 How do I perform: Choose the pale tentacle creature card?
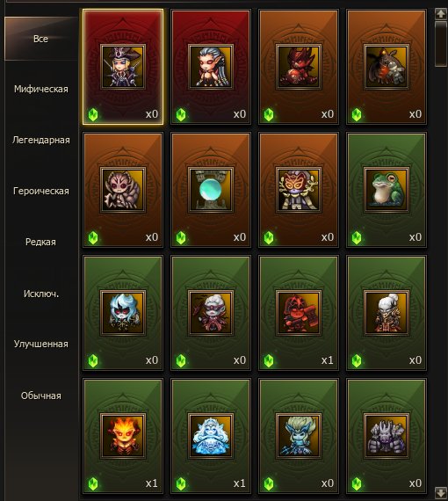click(123, 190)
